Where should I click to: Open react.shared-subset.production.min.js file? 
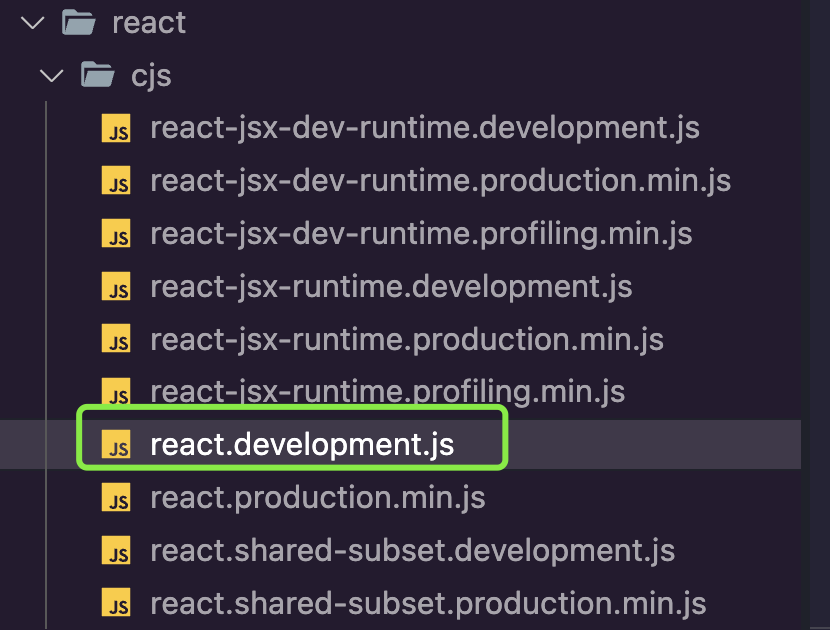click(428, 604)
